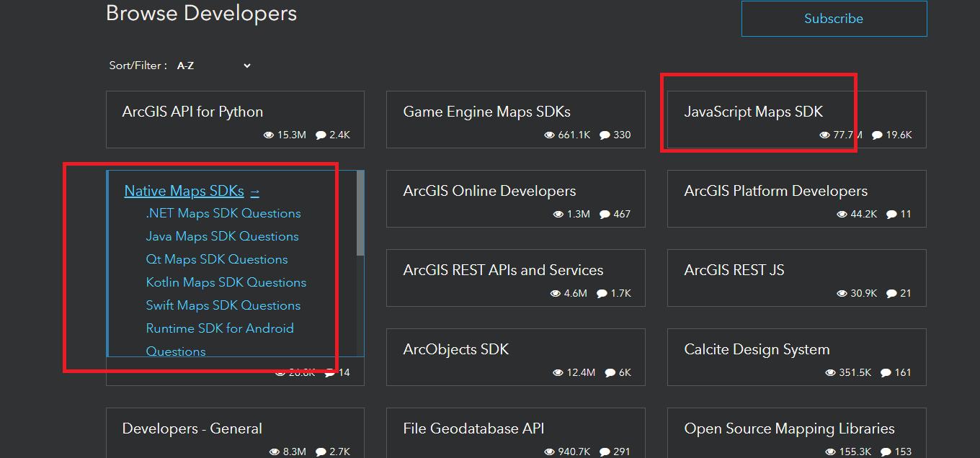Select Swift Maps SDK Questions
980x458 pixels.
coord(223,305)
